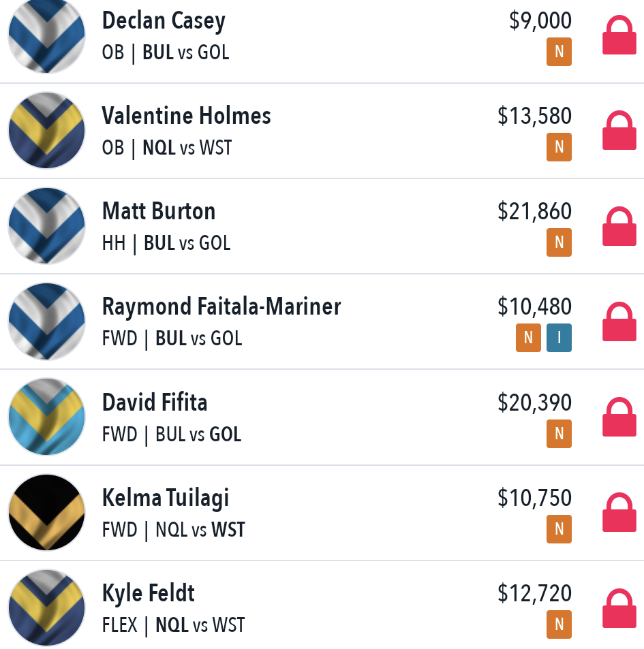Click David Fifita's lock icon
The image size is (644, 649).
619,417
